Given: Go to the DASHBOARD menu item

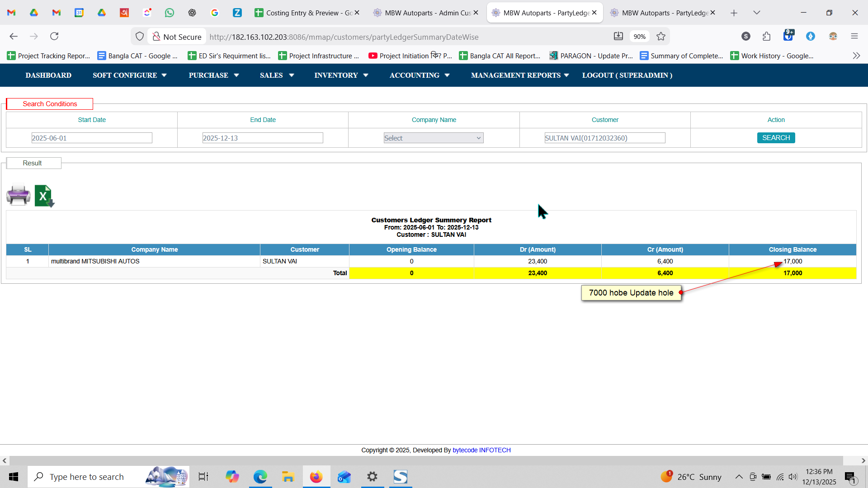Looking at the screenshot, I should pos(48,75).
